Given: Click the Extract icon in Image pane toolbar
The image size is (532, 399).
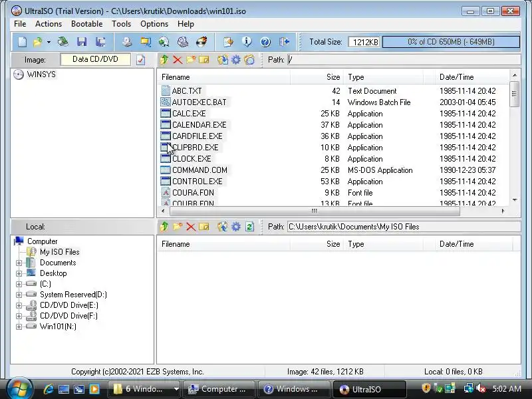Looking at the screenshot, I should click(223, 60).
